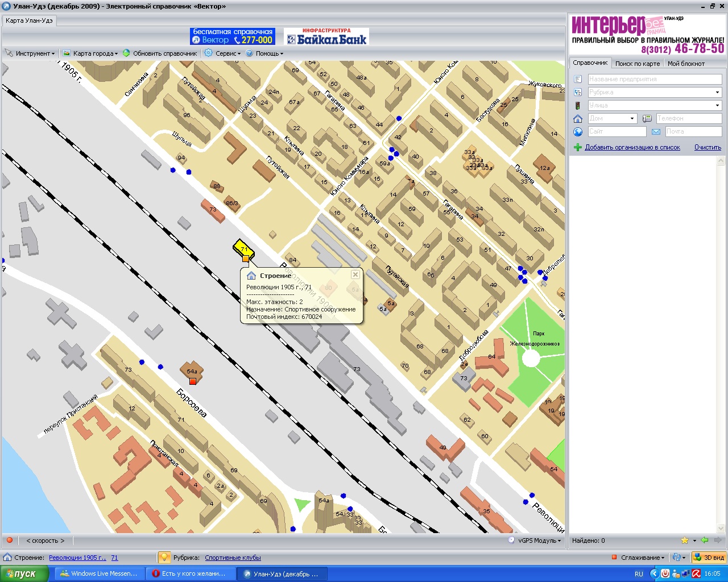
Task: Click the lightbulb icon beside Рубрика
Action: pyautogui.click(x=164, y=558)
